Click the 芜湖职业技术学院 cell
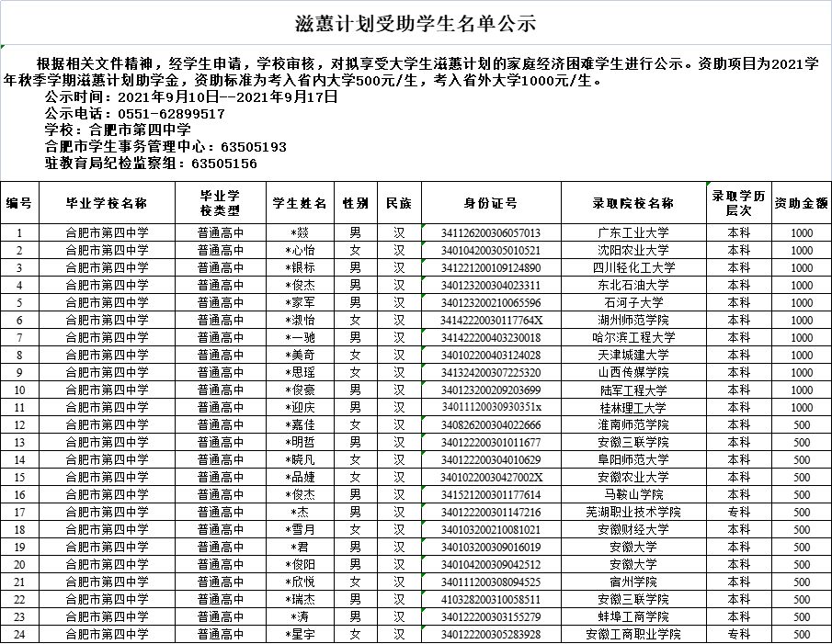 pos(633,513)
